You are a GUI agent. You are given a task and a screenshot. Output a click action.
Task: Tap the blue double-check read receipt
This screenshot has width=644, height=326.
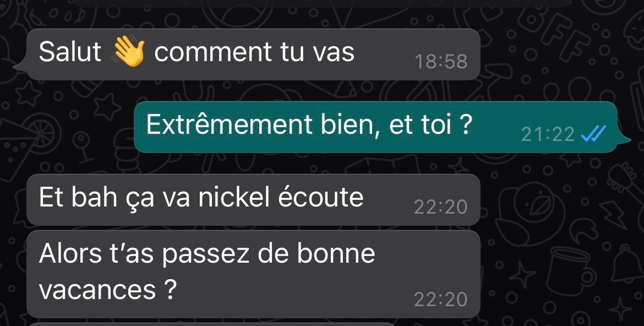(x=593, y=134)
